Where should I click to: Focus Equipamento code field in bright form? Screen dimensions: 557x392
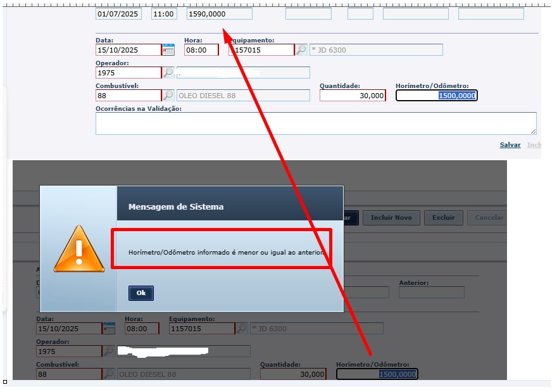click(x=261, y=50)
